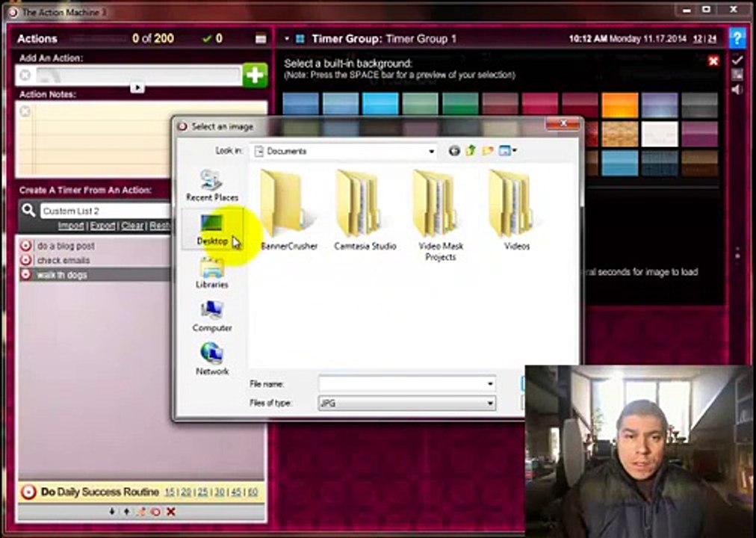Click the red circle timer icon in bottom toolbar
The width and height of the screenshot is (756, 538).
(155, 512)
